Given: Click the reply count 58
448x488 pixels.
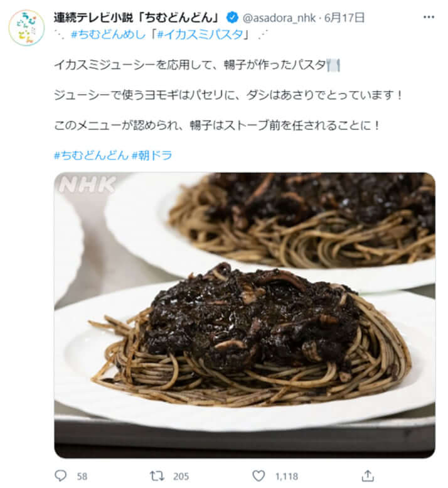Looking at the screenshot, I should [82, 476].
